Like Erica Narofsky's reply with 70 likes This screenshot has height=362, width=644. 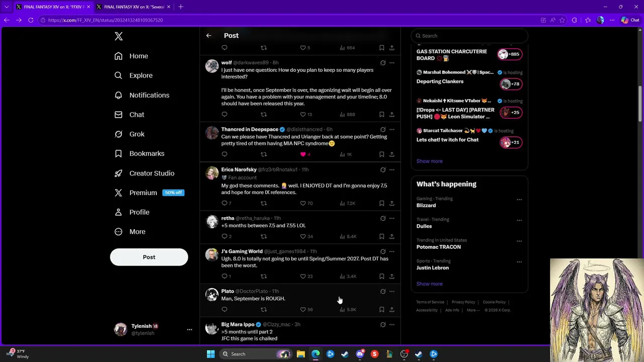306,203
